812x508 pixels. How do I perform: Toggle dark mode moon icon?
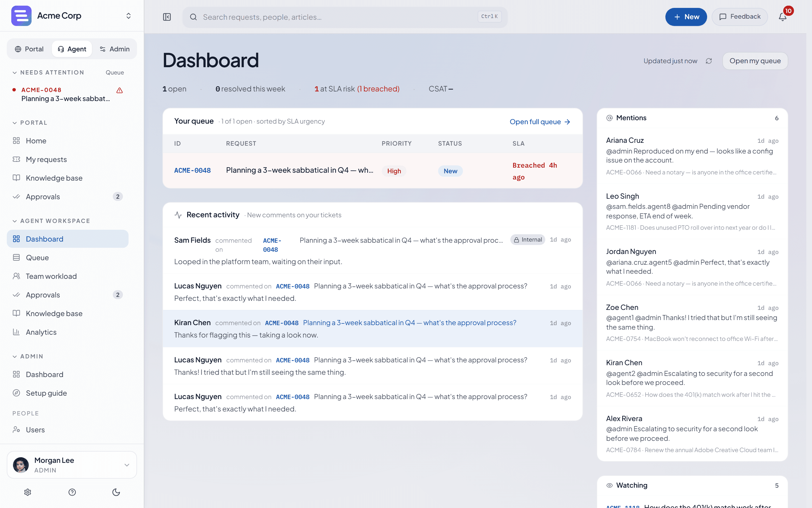(x=116, y=492)
